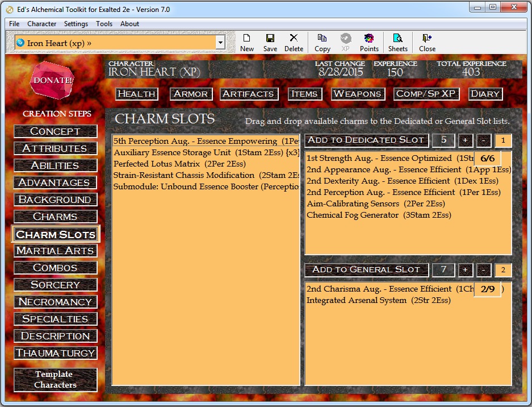532x407 pixels.
Task: Open the Points summary icon
Action: click(369, 43)
